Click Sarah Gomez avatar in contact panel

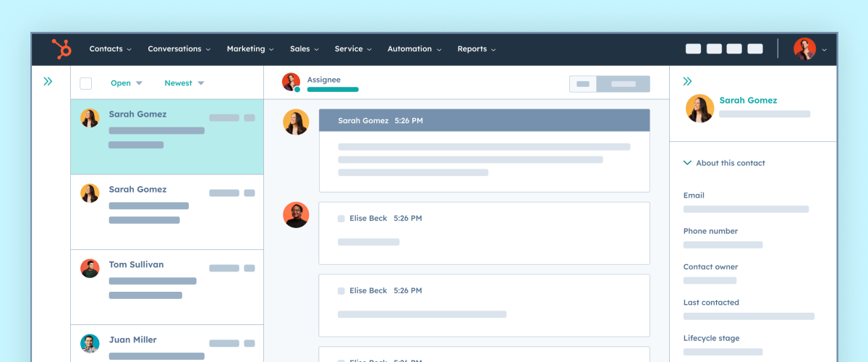coord(700,109)
